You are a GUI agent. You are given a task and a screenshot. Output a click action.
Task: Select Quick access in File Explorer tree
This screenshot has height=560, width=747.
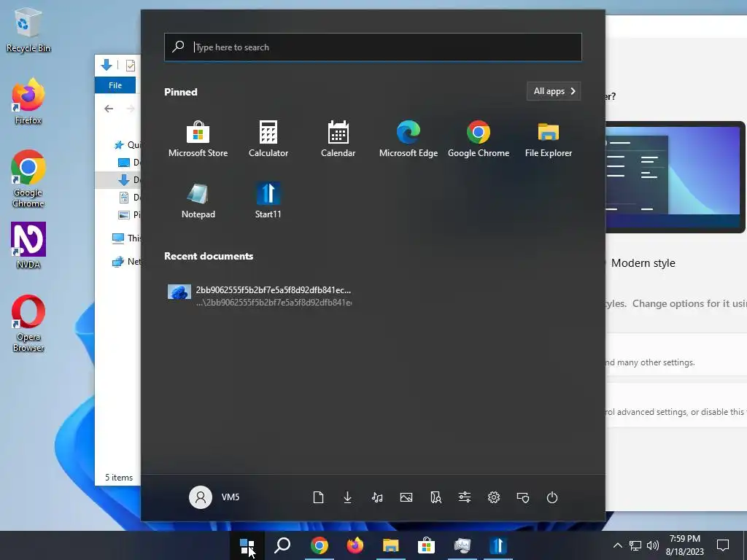[127, 145]
